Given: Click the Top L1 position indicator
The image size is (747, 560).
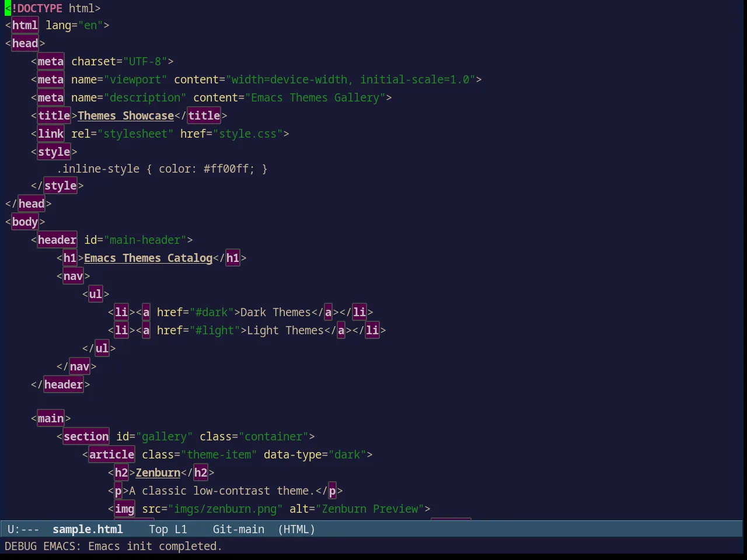Looking at the screenshot, I should click(x=168, y=529).
